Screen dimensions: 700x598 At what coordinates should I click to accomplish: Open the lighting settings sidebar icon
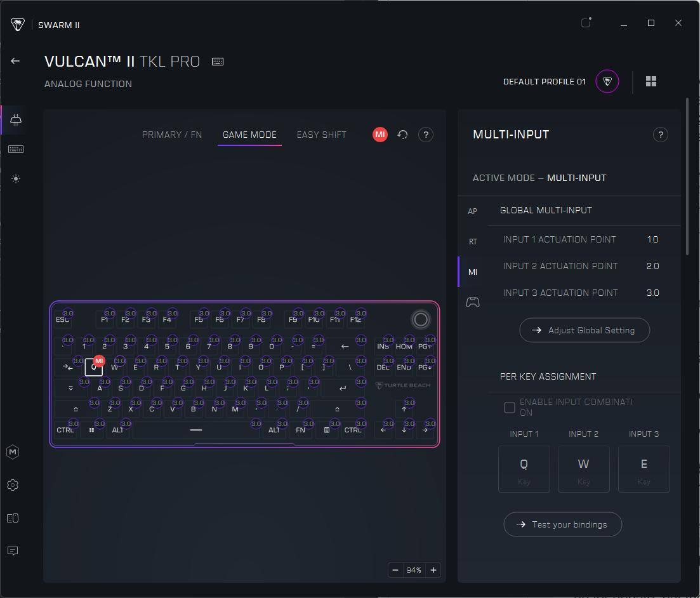[x=16, y=179]
